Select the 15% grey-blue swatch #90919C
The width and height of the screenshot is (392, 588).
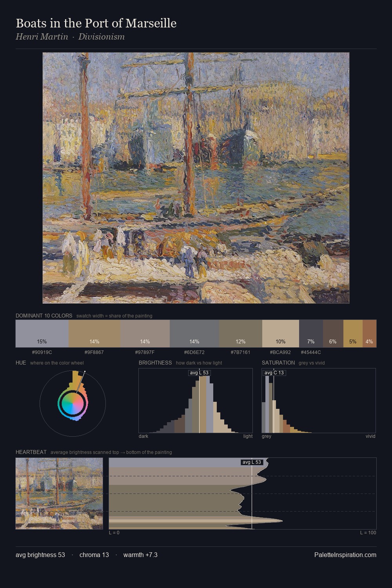(x=42, y=334)
